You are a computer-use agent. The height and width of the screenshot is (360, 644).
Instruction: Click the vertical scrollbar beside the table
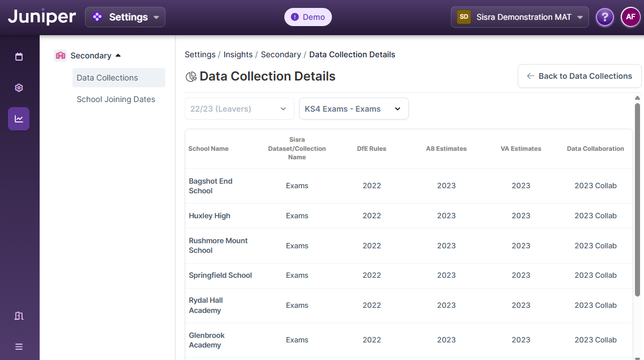(x=637, y=198)
